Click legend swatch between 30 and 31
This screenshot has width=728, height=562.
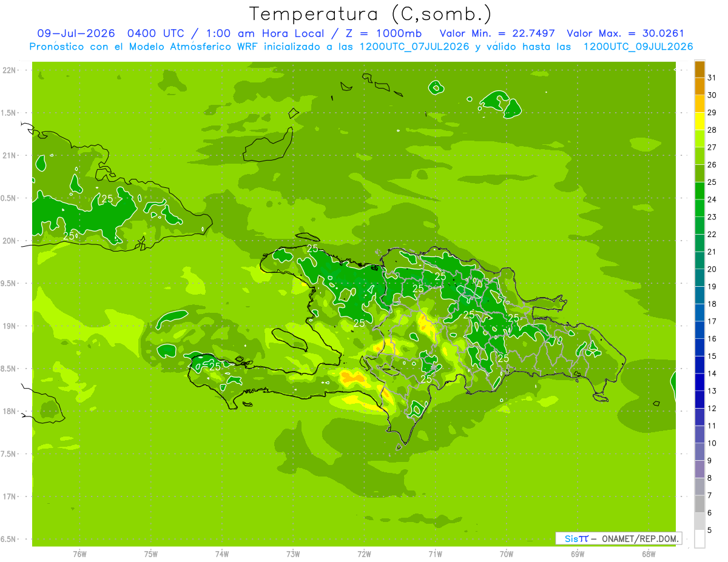click(x=699, y=87)
